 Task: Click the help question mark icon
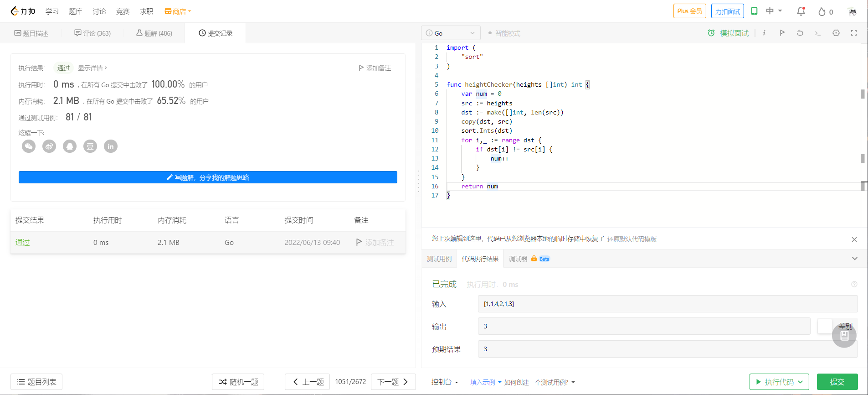854,284
